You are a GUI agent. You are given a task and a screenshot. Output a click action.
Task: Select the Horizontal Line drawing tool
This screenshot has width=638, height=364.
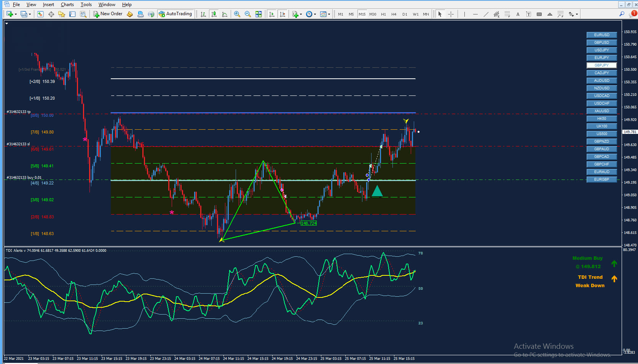(475, 14)
